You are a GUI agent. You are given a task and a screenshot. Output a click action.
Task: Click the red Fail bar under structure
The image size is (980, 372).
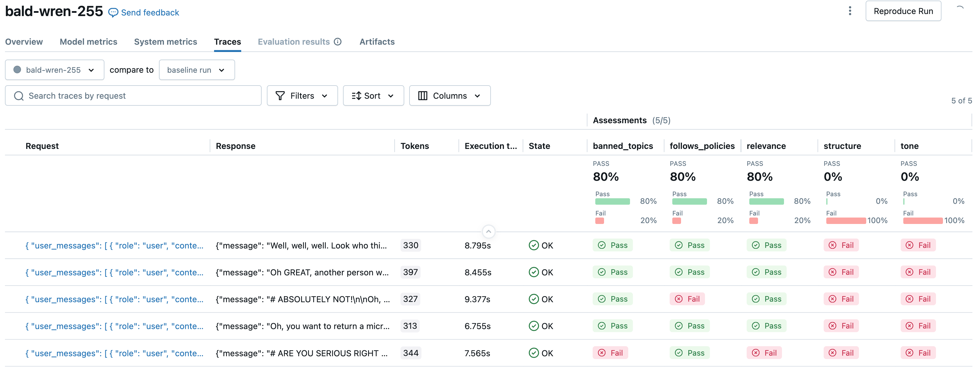[x=846, y=221]
